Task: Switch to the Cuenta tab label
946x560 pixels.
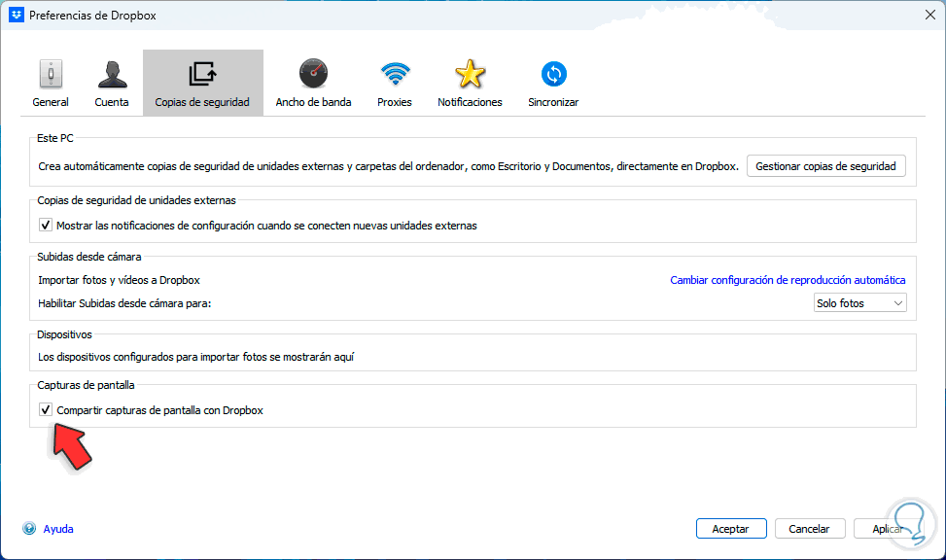Action: click(x=112, y=102)
